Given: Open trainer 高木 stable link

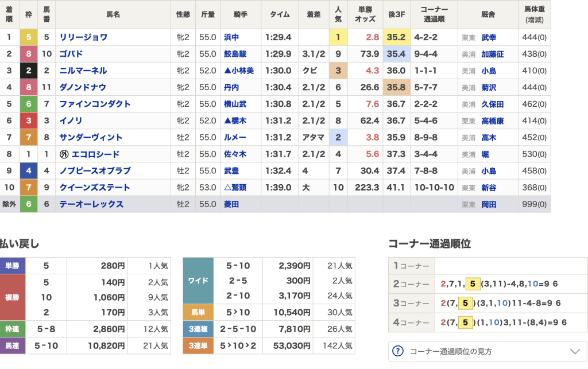Looking at the screenshot, I should pyautogui.click(x=489, y=138).
